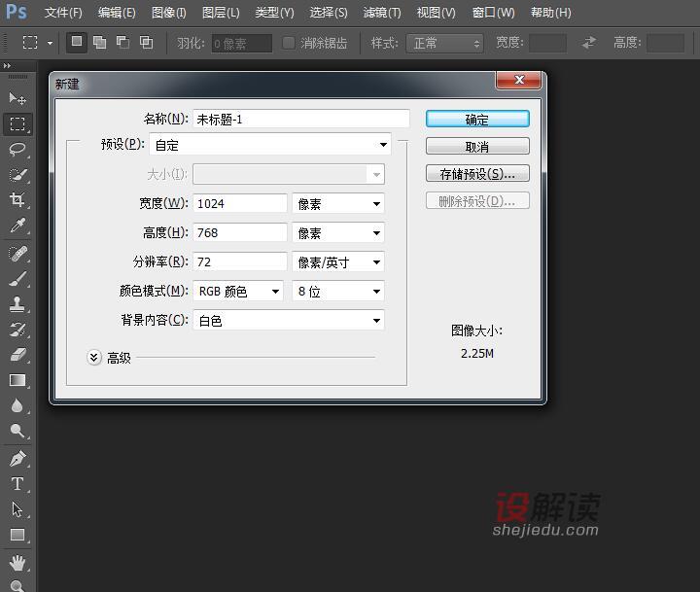Click the 存储预设 save preset button

coord(477,174)
